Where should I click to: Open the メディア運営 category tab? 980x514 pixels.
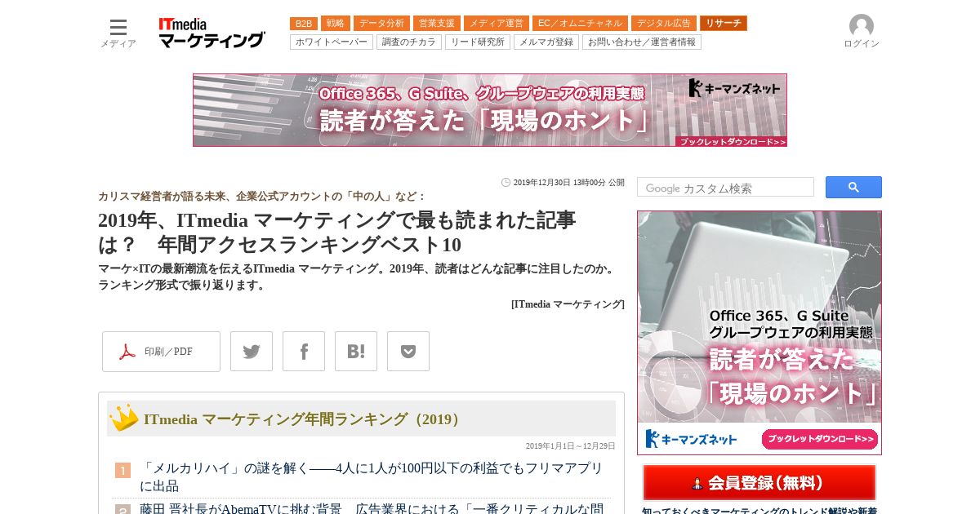pyautogui.click(x=497, y=24)
